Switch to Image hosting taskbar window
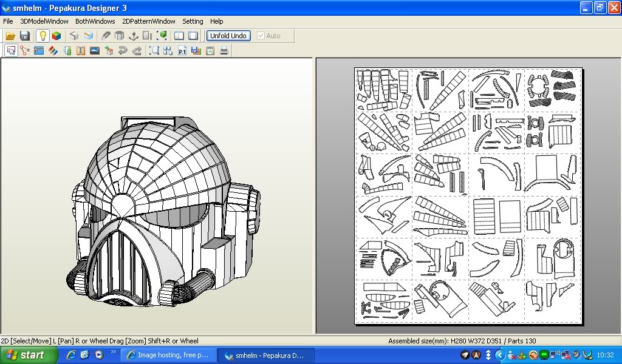 pos(167,355)
